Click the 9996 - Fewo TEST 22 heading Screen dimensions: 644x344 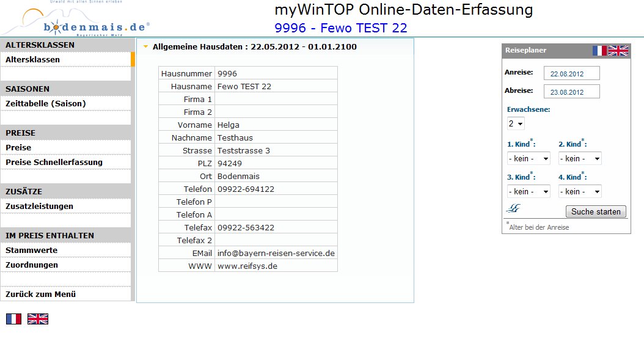pyautogui.click(x=341, y=28)
